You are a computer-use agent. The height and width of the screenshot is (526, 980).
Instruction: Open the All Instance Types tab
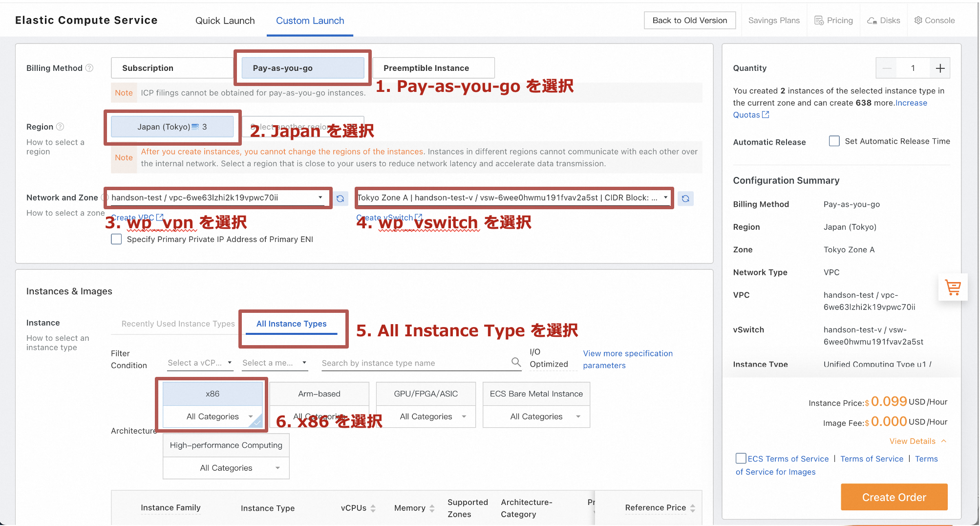[x=292, y=324]
